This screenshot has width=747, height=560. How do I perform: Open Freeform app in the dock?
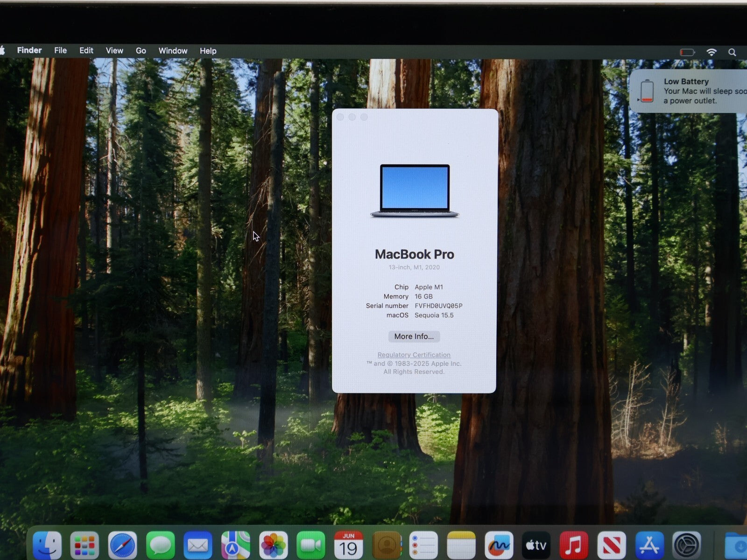(499, 545)
